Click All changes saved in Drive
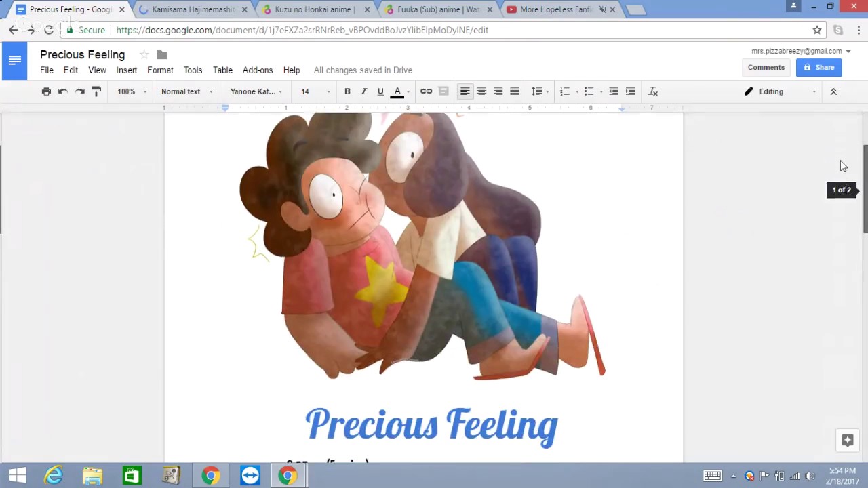 (363, 70)
